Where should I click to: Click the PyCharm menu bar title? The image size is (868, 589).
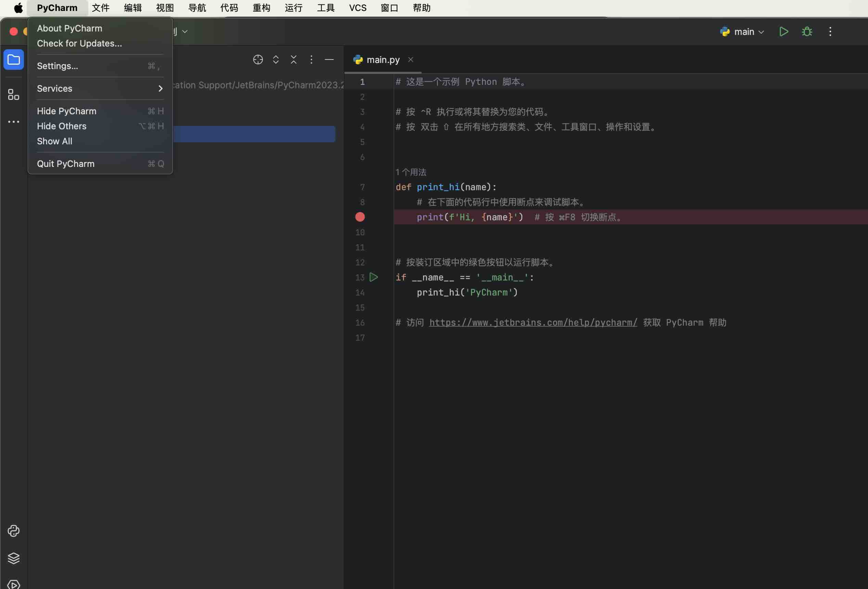57,8
